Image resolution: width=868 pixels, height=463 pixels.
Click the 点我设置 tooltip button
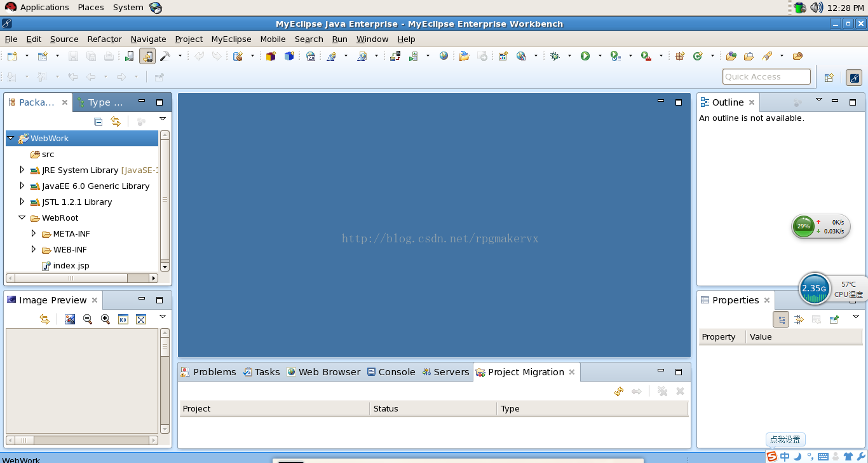pyautogui.click(x=785, y=439)
